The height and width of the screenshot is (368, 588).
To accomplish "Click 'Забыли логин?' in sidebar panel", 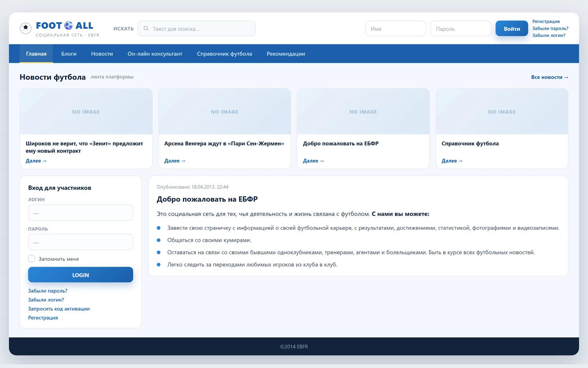I will pyautogui.click(x=46, y=300).
